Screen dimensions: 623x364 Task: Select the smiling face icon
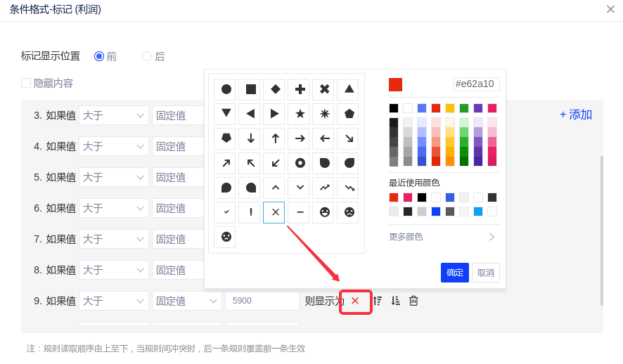pos(325,212)
